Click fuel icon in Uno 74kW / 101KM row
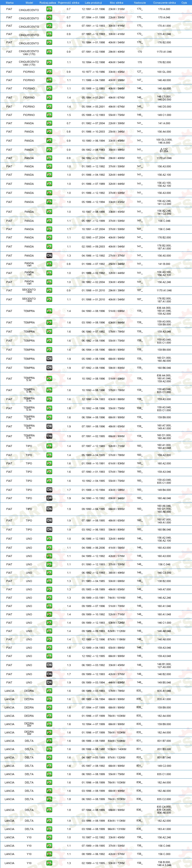The width and height of the screenshot is (192, 868). click(x=49, y=598)
